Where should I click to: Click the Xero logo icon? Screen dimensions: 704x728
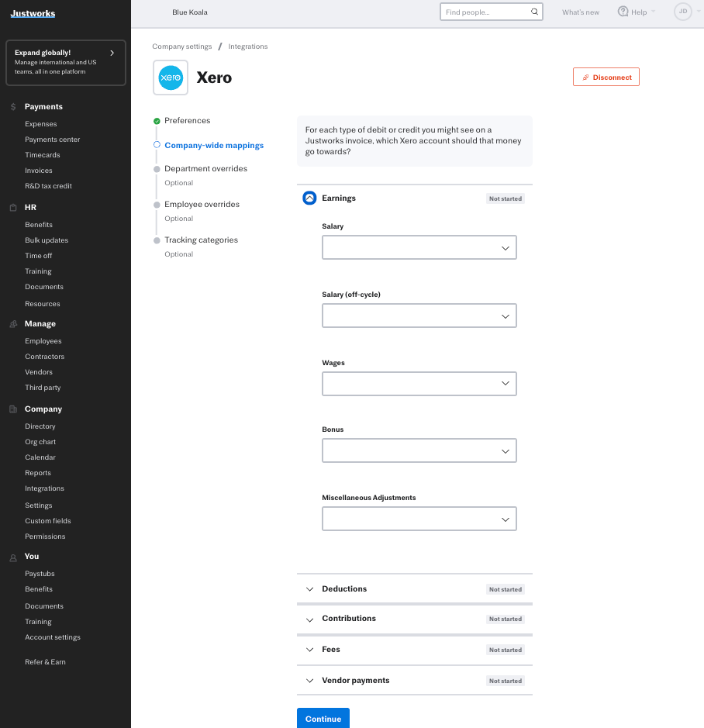click(171, 78)
